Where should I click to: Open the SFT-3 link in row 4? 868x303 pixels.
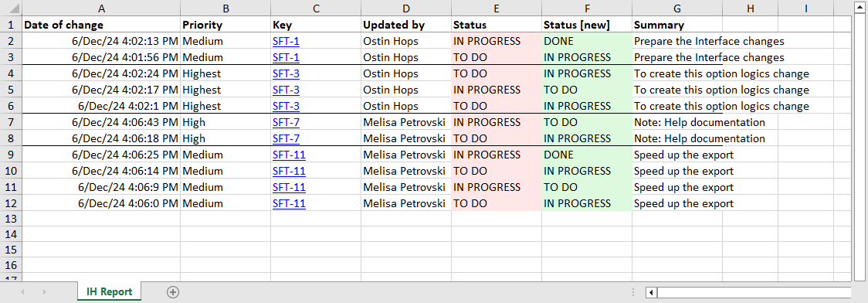tap(287, 73)
